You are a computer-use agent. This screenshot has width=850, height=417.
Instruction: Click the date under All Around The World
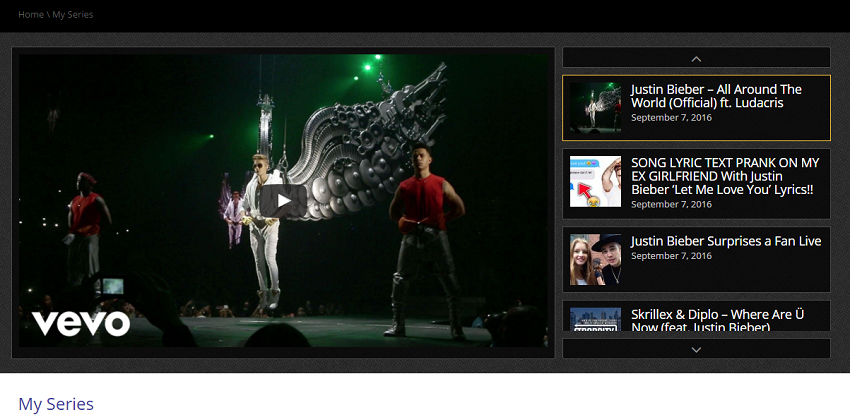671,118
